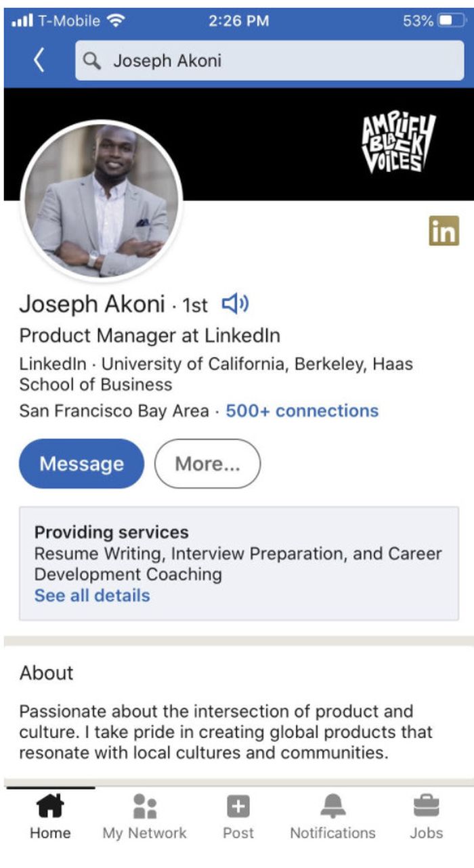The height and width of the screenshot is (868, 474).
Task: Open See all details link
Action: click(92, 596)
